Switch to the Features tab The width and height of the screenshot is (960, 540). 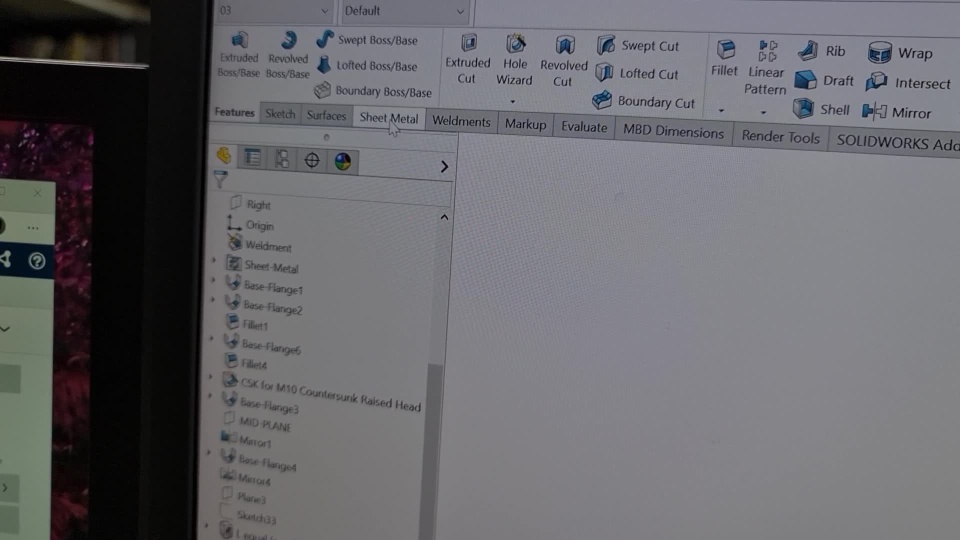(x=234, y=112)
